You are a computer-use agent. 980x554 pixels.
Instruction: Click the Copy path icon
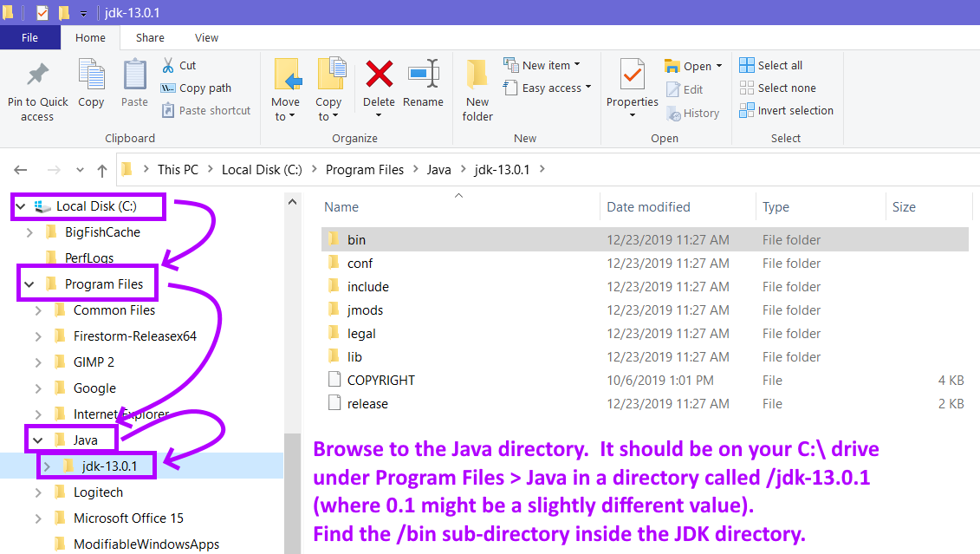189,87
